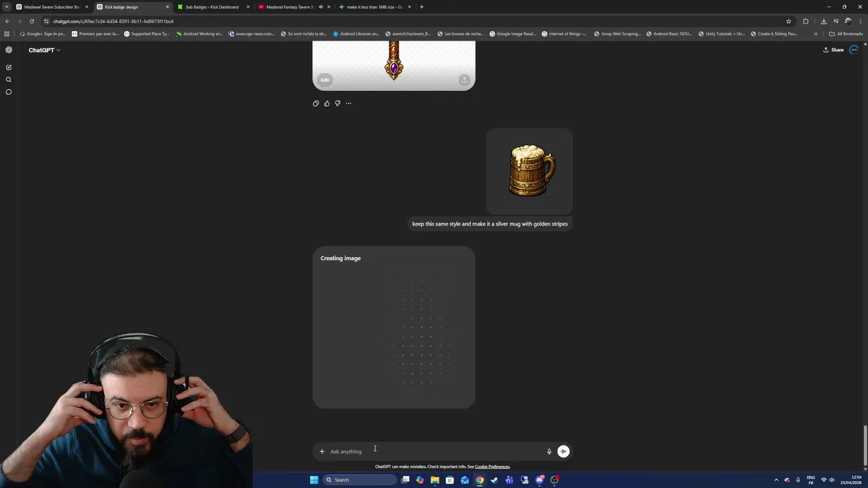Open Google+ Sign-In bookmark
This screenshot has width=868, height=488.
coord(43,34)
